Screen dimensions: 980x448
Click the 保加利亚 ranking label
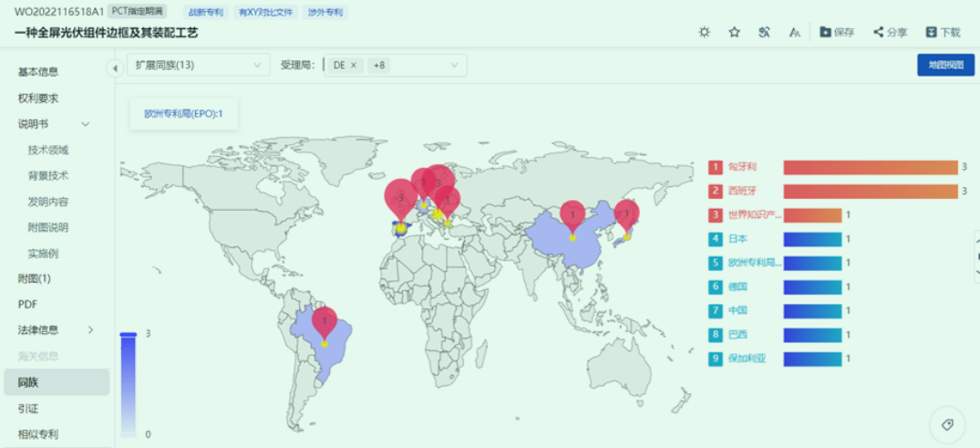click(x=747, y=359)
